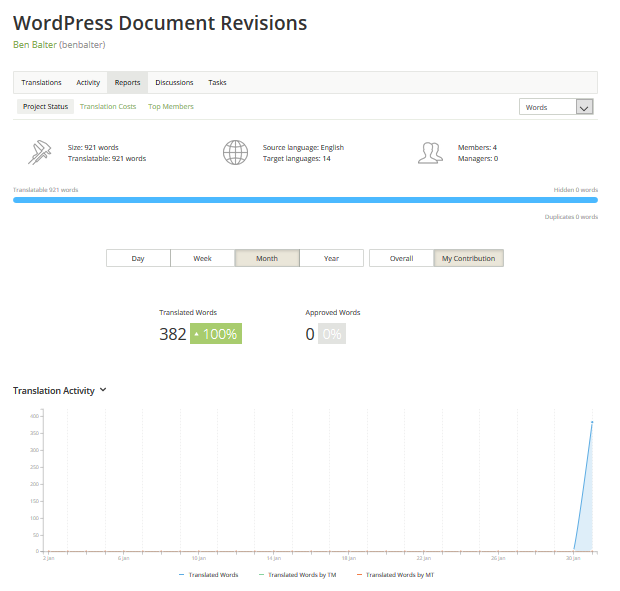
Task: Click the 100% translated words badge
Action: click(x=216, y=334)
